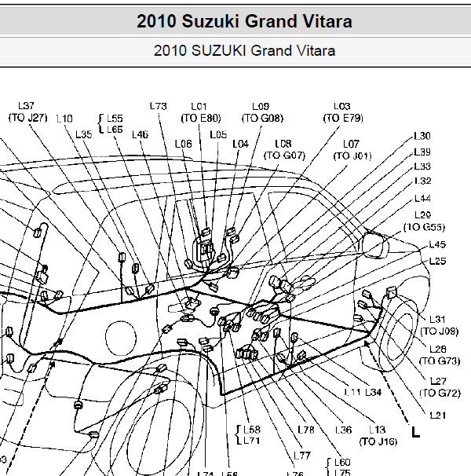Click connector label L34

[x=374, y=392]
